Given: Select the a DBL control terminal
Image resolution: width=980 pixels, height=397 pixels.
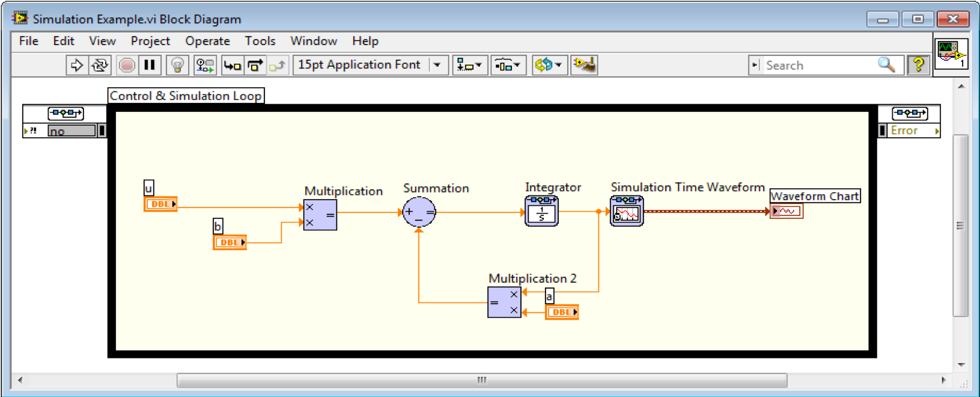Looking at the screenshot, I should click(562, 312).
